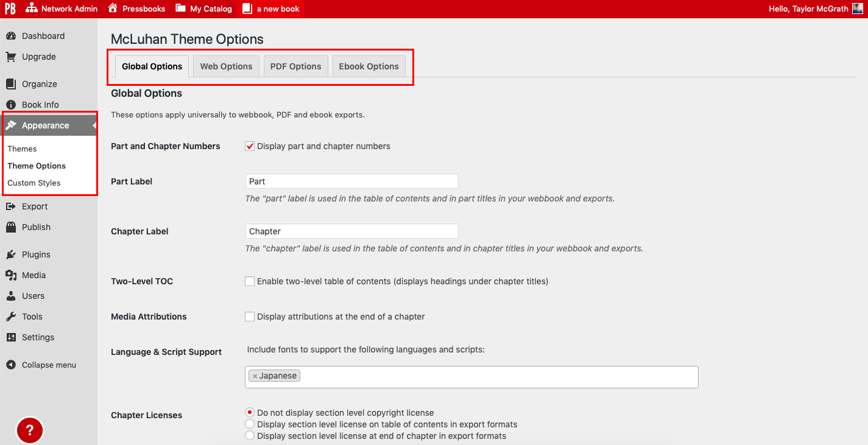This screenshot has width=868, height=445.
Task: Click the Users person icon
Action: 11,296
